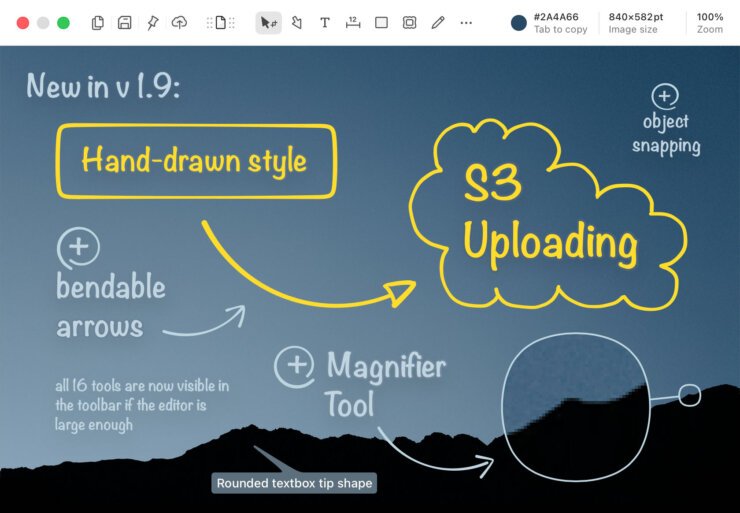
Task: Click the copy to clipboard icon
Action: (x=97, y=23)
